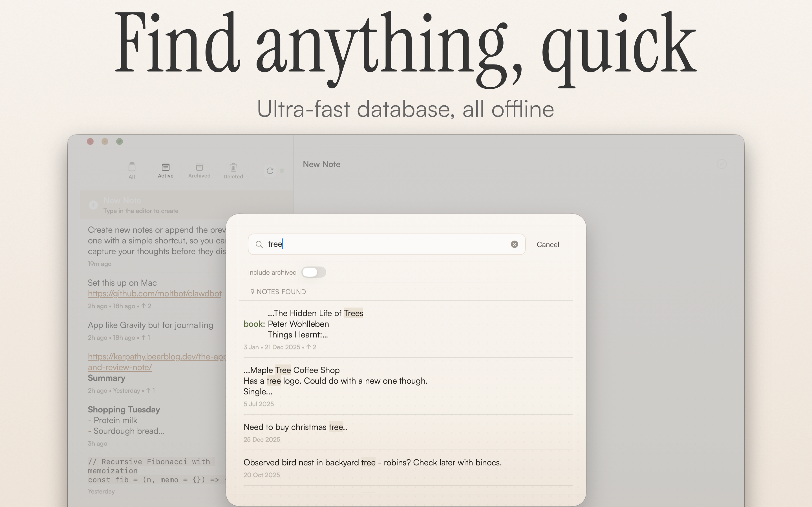
Task: Click the green sync status dot beside refresh
Action: (282, 171)
